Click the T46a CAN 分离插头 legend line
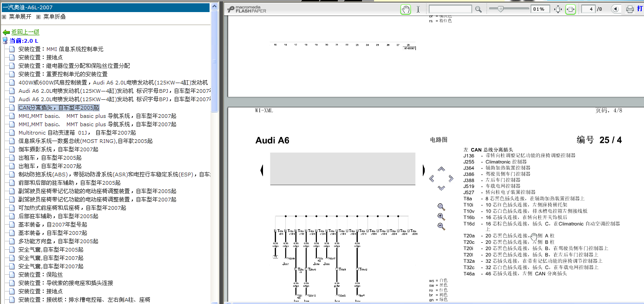Image resolution: width=644 pixels, height=304 pixels. [516, 274]
